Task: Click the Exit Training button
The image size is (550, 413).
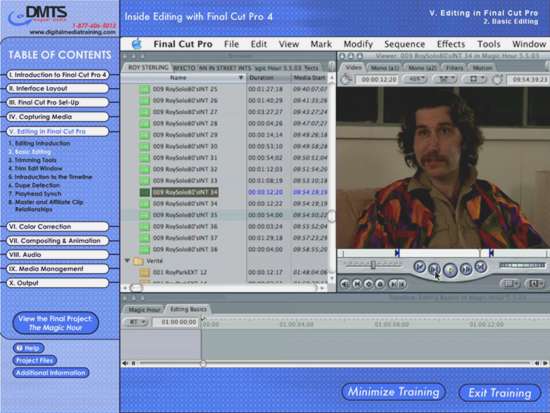Action: 500,393
